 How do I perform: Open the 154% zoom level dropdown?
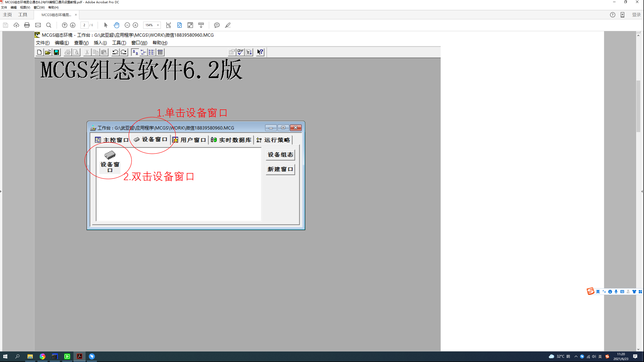coord(158,25)
